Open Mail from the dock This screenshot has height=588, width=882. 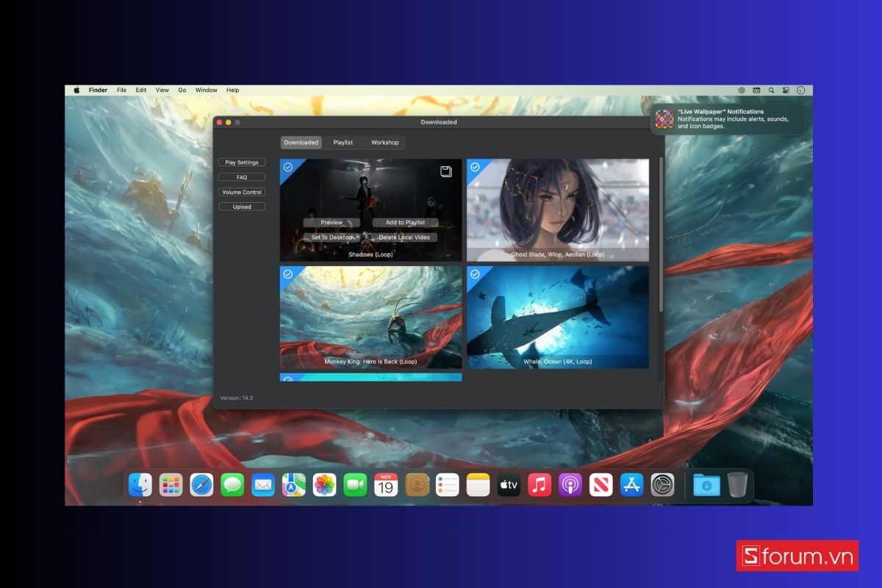point(263,485)
